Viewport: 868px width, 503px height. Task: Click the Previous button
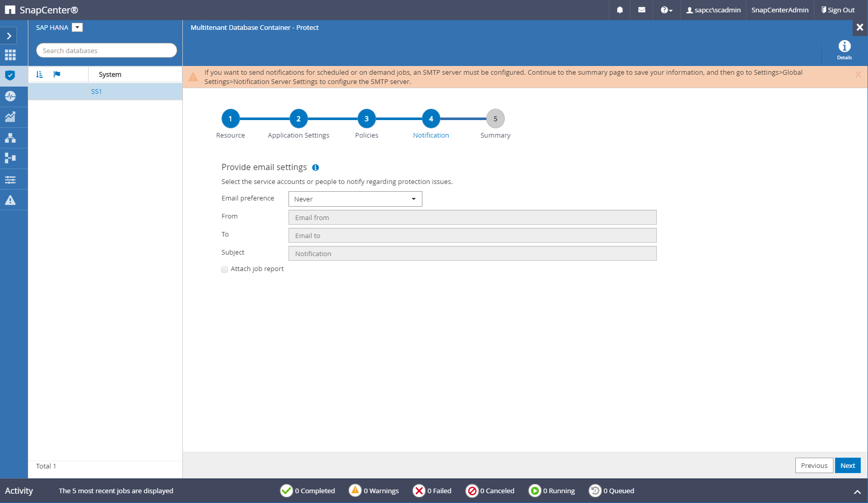814,465
